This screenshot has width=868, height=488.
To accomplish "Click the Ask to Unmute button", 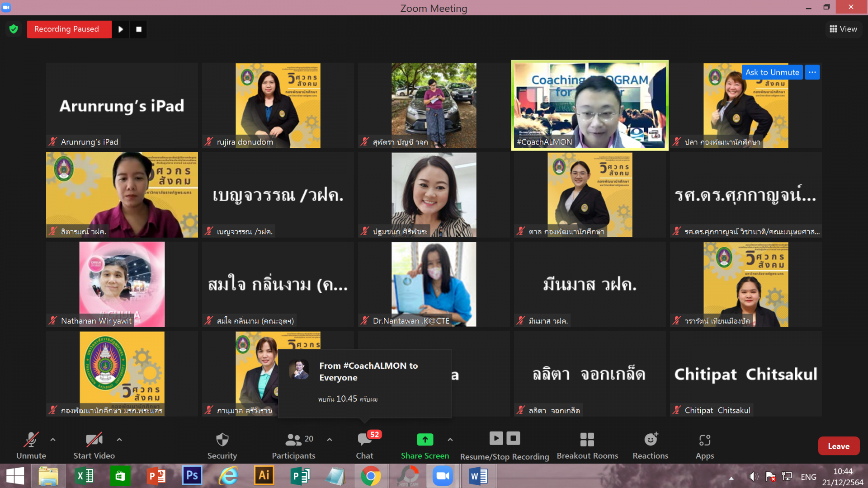I will click(x=772, y=72).
